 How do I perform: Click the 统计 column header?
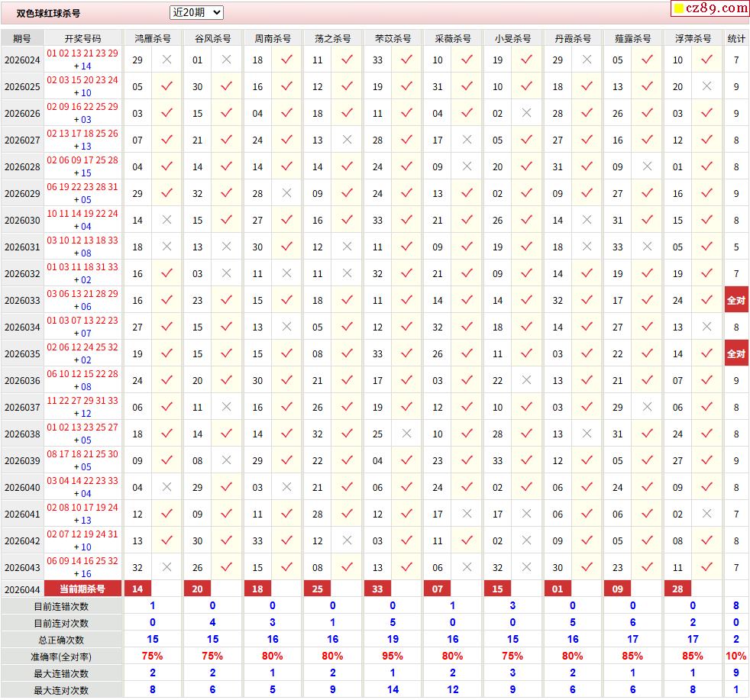pos(736,38)
